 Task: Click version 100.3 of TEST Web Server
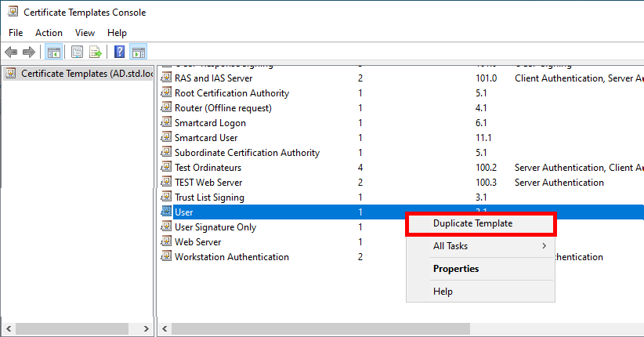[x=487, y=182]
